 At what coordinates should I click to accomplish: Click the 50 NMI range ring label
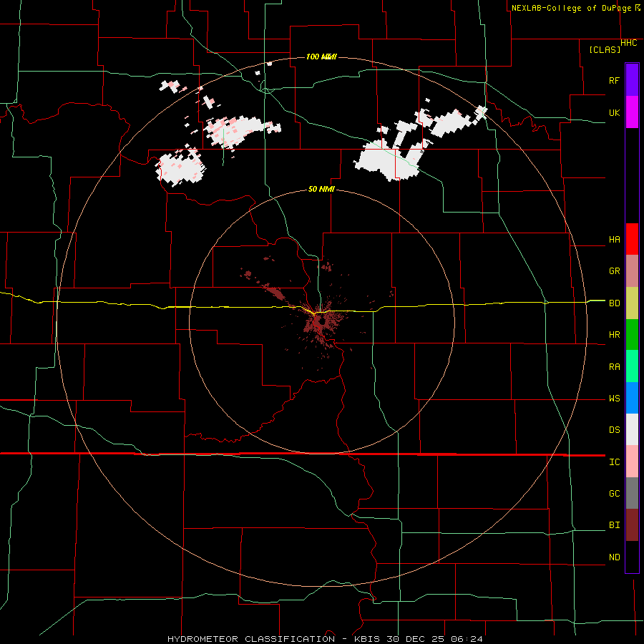[x=321, y=190]
